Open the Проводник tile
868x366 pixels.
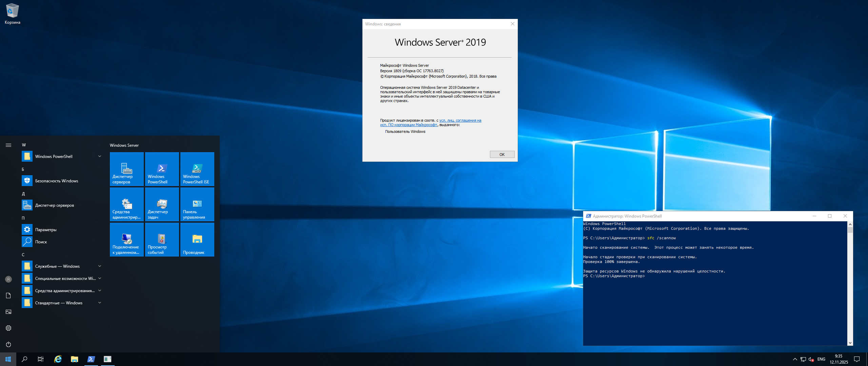(197, 240)
